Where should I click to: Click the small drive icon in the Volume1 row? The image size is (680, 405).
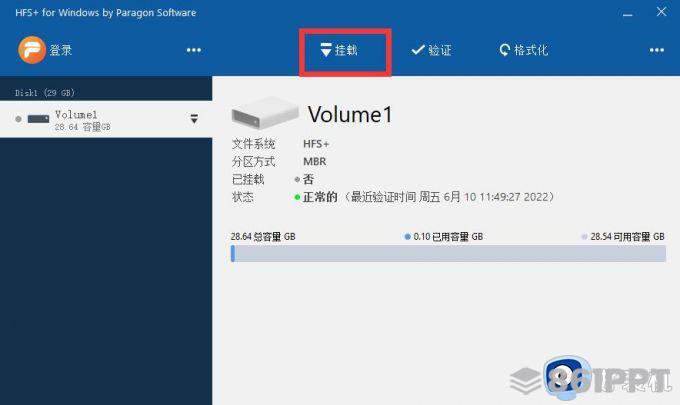pos(38,119)
